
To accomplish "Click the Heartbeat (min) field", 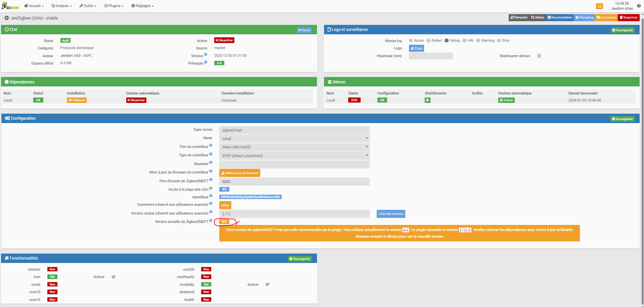I will pyautogui.click(x=431, y=56).
